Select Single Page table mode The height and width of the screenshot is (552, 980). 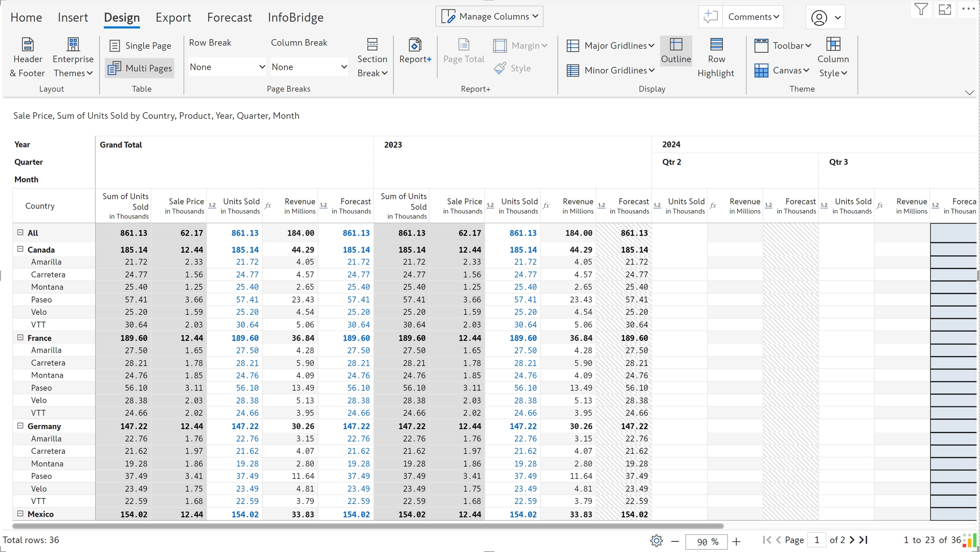coord(140,46)
